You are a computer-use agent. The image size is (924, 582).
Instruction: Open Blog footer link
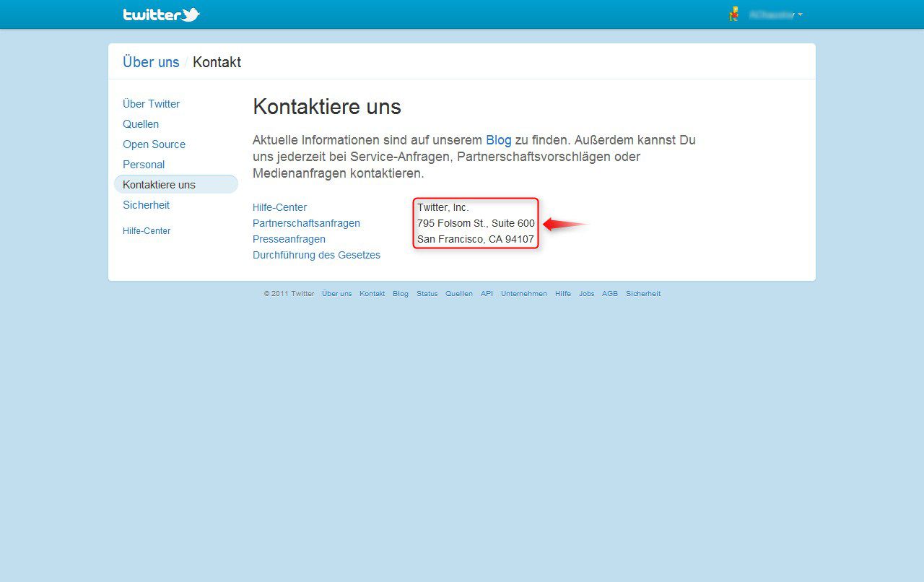coord(401,294)
